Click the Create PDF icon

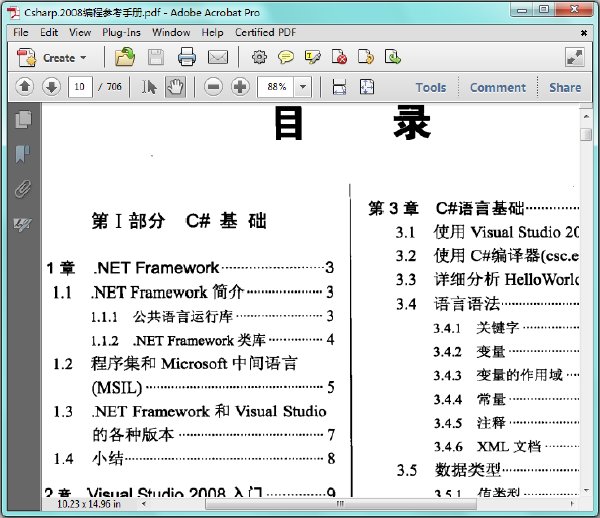tap(26, 57)
